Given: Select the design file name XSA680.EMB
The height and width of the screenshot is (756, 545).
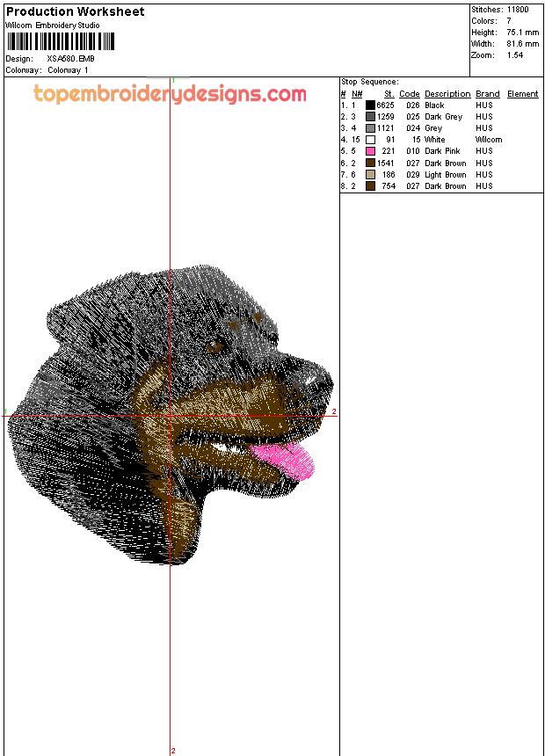Looking at the screenshot, I should pos(70,59).
